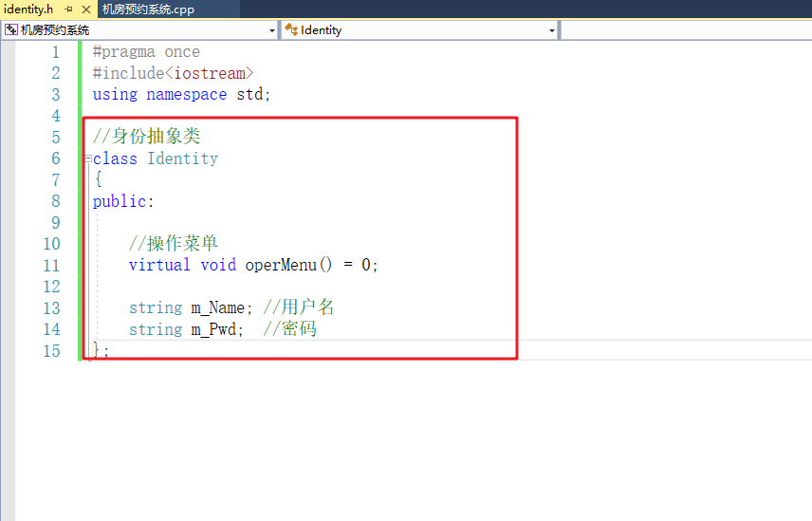The height and width of the screenshot is (521, 812).
Task: Click the m_Pwd variable declaration
Action: [x=213, y=329]
